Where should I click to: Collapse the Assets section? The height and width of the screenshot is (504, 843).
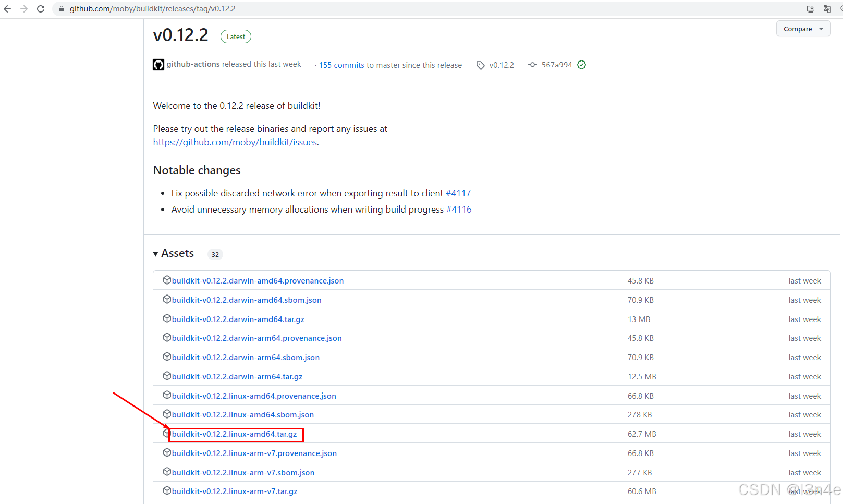pos(155,253)
